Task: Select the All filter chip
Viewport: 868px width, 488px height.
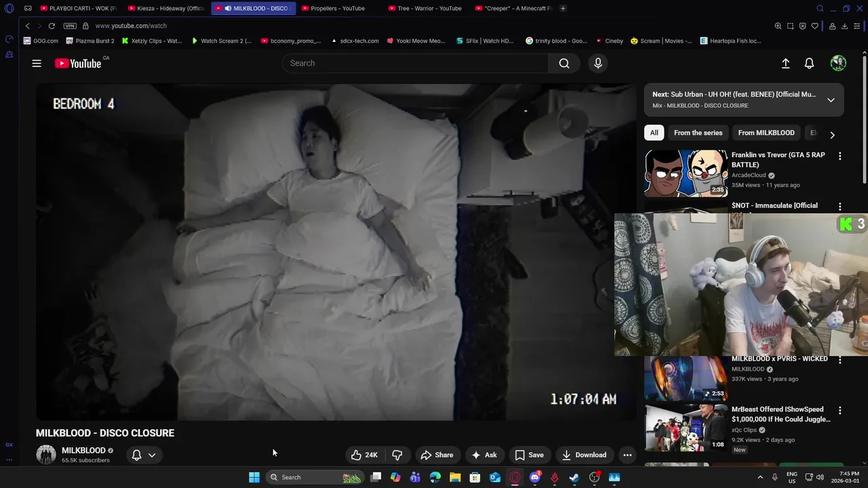Action: tap(654, 133)
